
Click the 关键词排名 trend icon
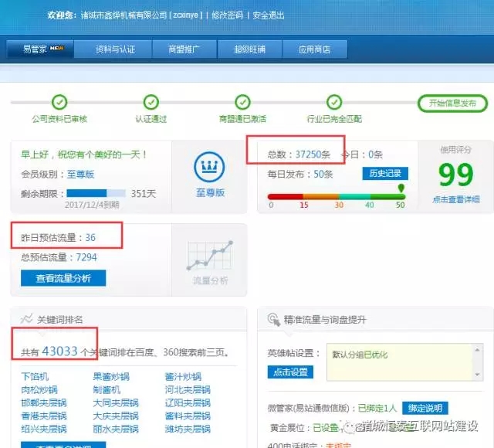pyautogui.click(x=26, y=319)
